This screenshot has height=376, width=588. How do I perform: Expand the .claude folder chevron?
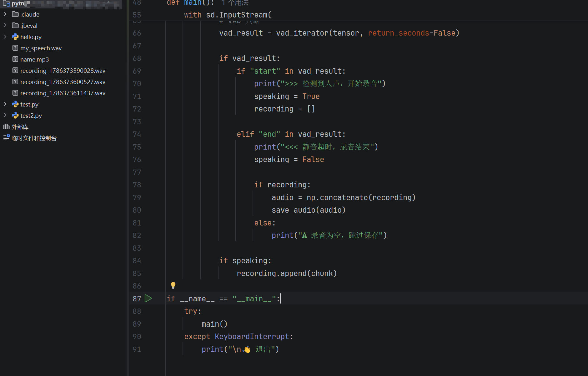5,14
